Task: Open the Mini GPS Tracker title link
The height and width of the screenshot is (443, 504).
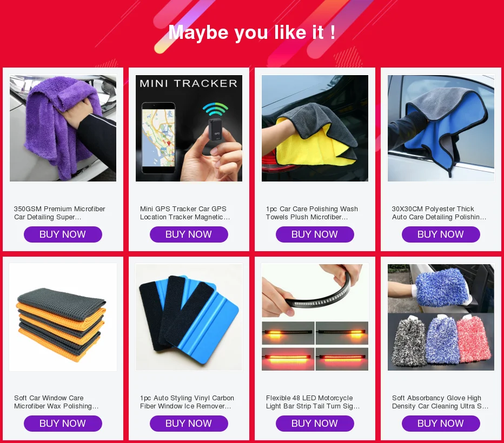Action: [x=185, y=213]
